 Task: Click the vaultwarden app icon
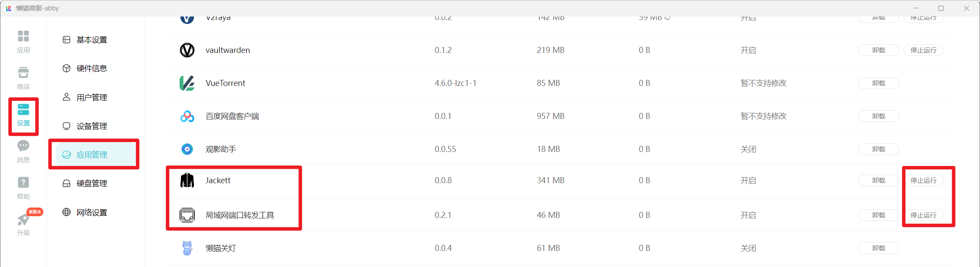[187, 50]
